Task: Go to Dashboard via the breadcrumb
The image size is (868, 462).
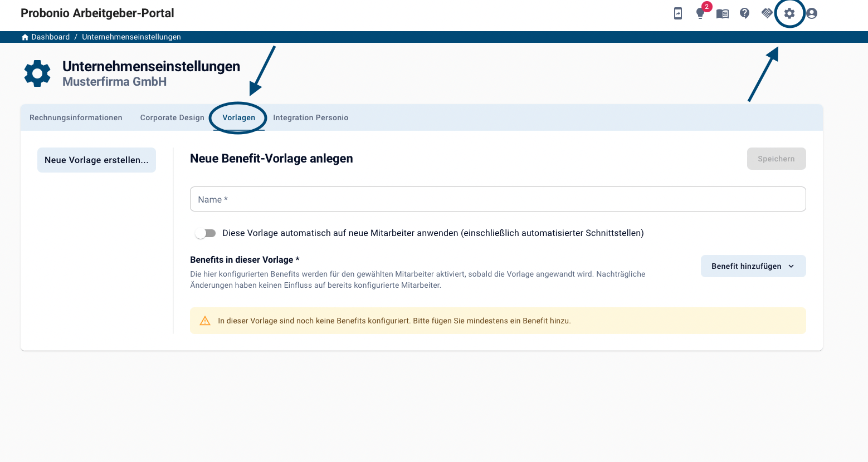Action: tap(50, 37)
